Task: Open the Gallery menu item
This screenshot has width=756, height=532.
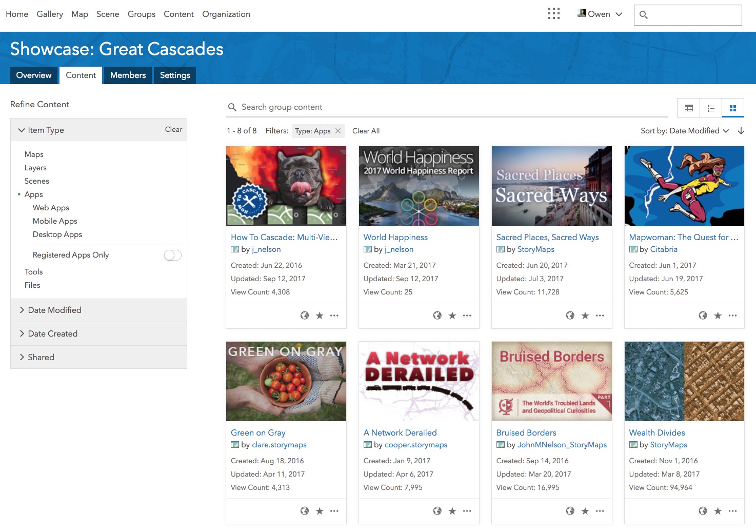Action: tap(50, 14)
